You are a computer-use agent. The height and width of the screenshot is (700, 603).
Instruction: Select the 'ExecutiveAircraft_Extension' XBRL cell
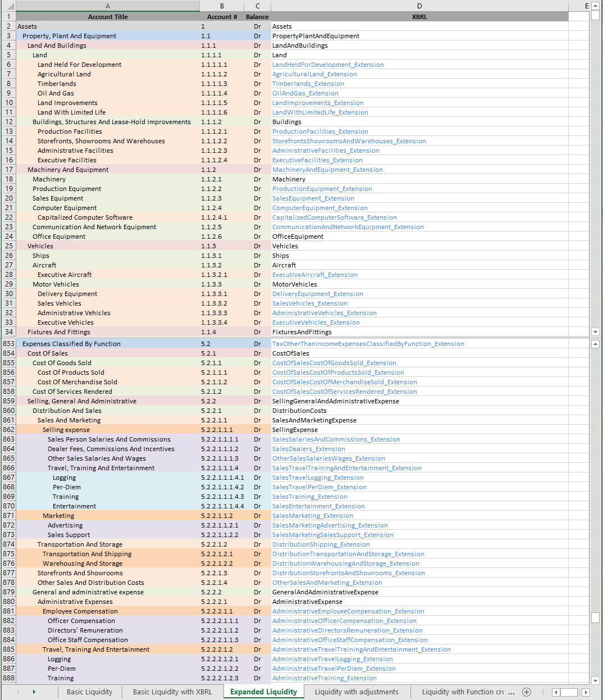tap(419, 275)
